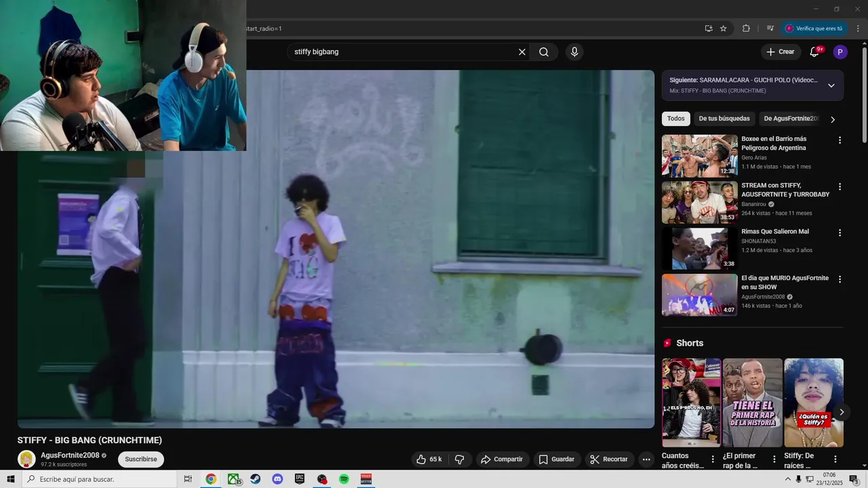Viewport: 868px width, 488px height.
Task: Open Task View on the taskbar
Action: pyautogui.click(x=188, y=479)
